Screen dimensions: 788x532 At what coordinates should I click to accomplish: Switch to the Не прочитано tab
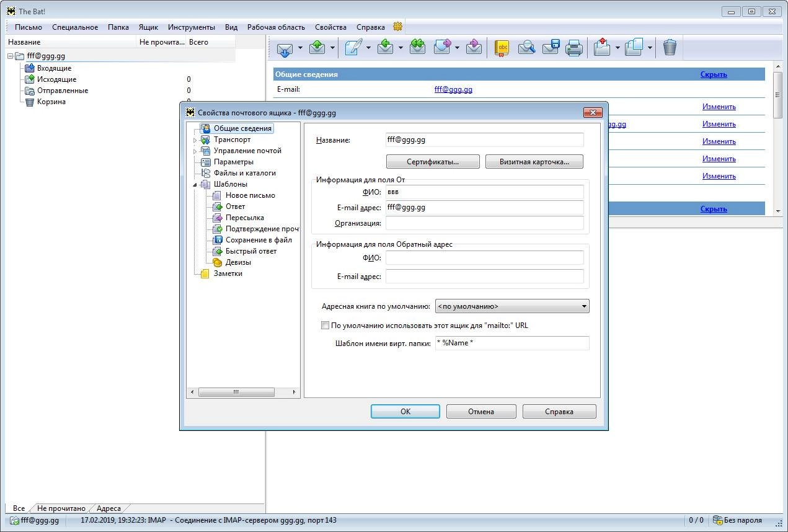point(61,508)
